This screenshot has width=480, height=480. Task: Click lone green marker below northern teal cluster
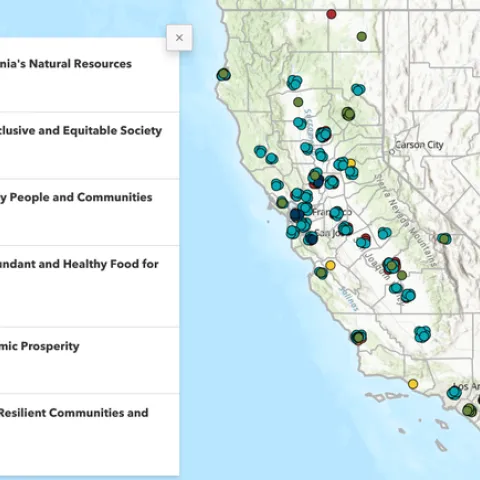[298, 102]
